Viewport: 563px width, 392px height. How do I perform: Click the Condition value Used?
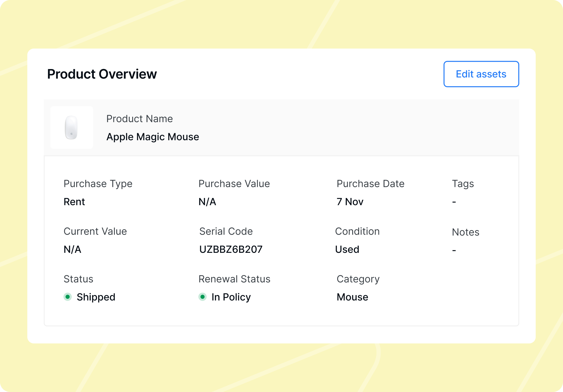tap(347, 249)
